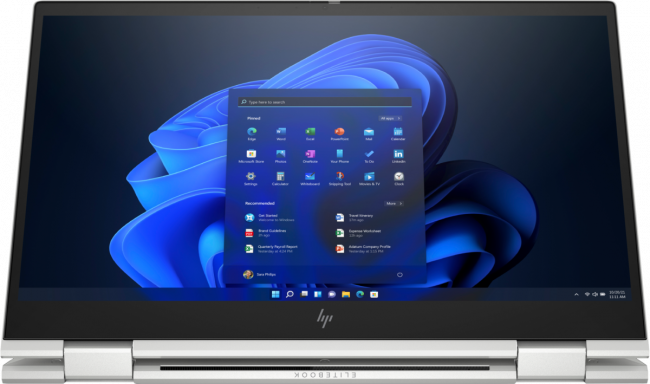Open File Explorer from the taskbar
The height and width of the screenshot is (384, 650).
tap(346, 294)
